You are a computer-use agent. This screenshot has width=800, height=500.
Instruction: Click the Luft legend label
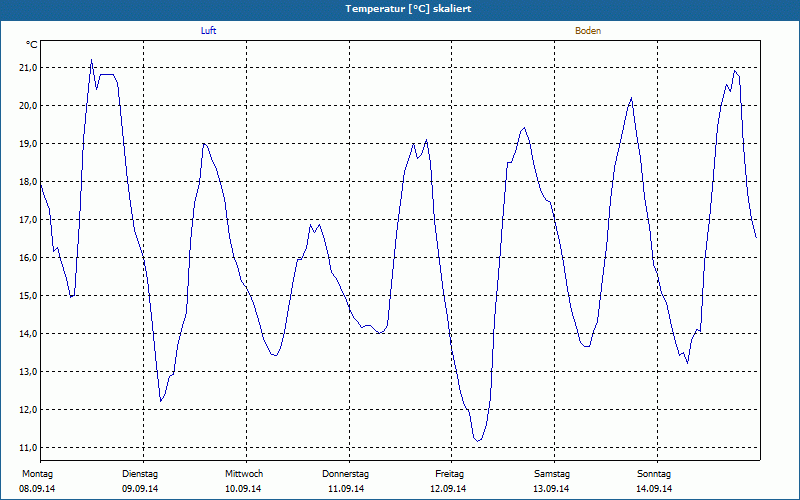click(x=208, y=31)
